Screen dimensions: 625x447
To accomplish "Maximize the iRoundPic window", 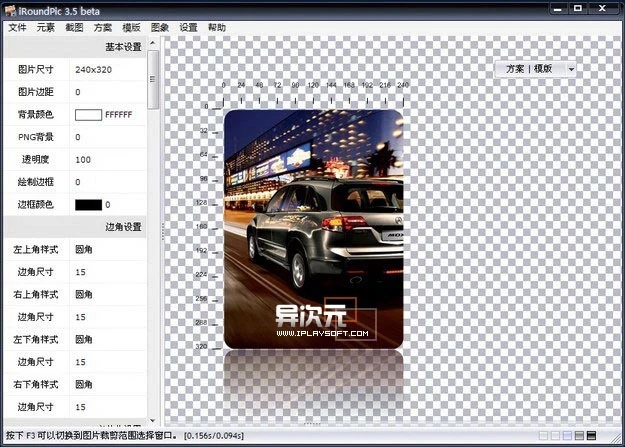I will pyautogui.click(x=578, y=8).
